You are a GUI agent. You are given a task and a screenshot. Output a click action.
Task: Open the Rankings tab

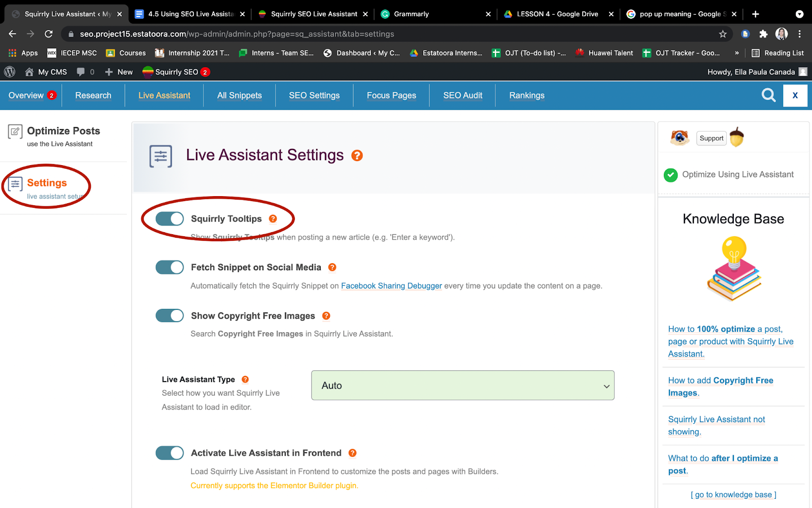point(527,96)
